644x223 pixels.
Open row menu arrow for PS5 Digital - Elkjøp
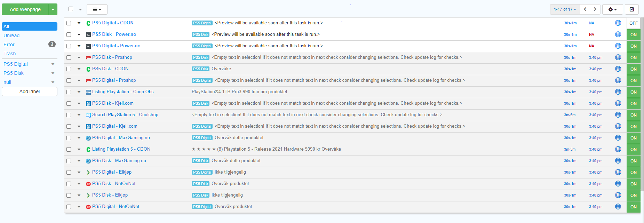pyautogui.click(x=79, y=172)
